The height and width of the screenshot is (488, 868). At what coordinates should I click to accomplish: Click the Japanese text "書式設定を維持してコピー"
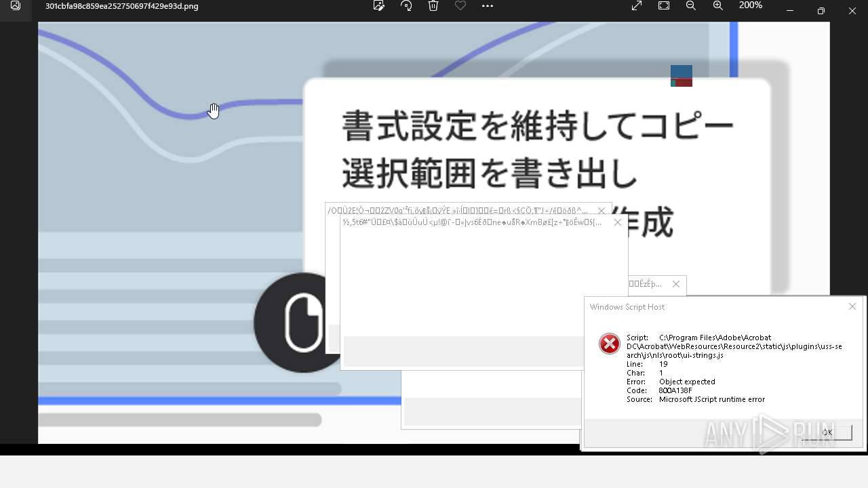point(538,127)
